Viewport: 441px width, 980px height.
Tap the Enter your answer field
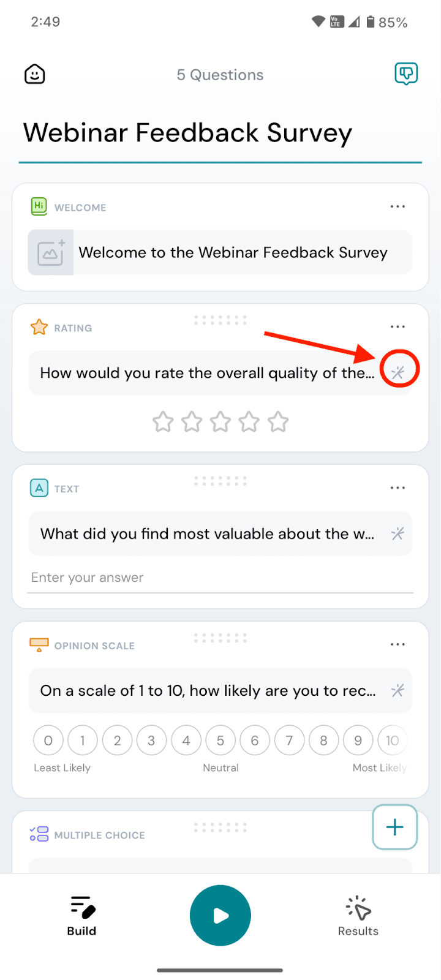pos(221,578)
